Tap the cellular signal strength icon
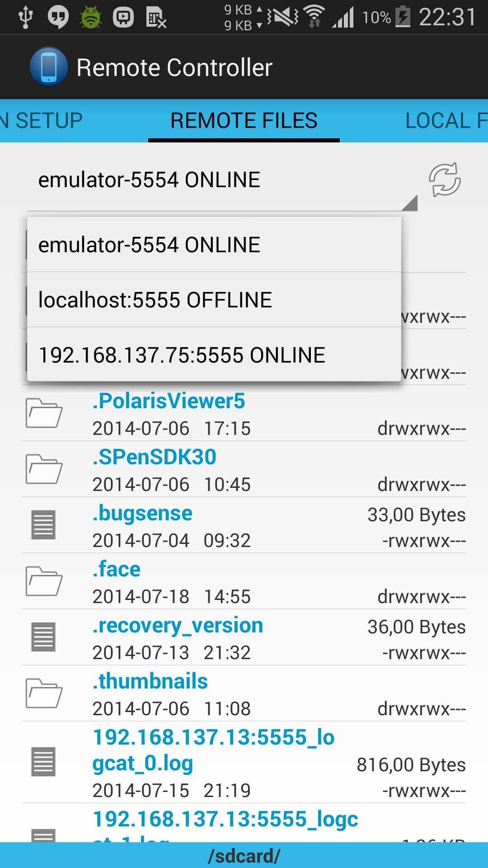 (x=343, y=17)
